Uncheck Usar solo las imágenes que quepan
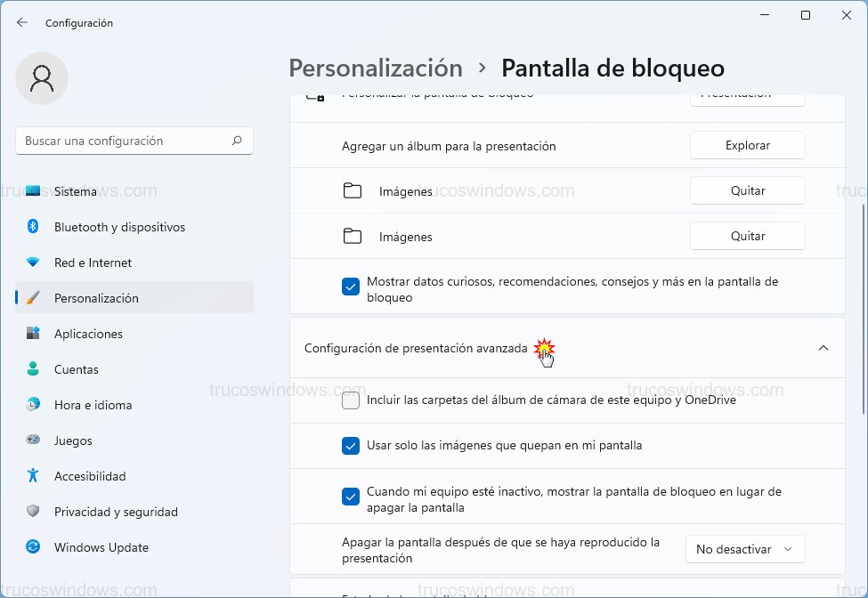The width and height of the screenshot is (868, 598). (351, 446)
